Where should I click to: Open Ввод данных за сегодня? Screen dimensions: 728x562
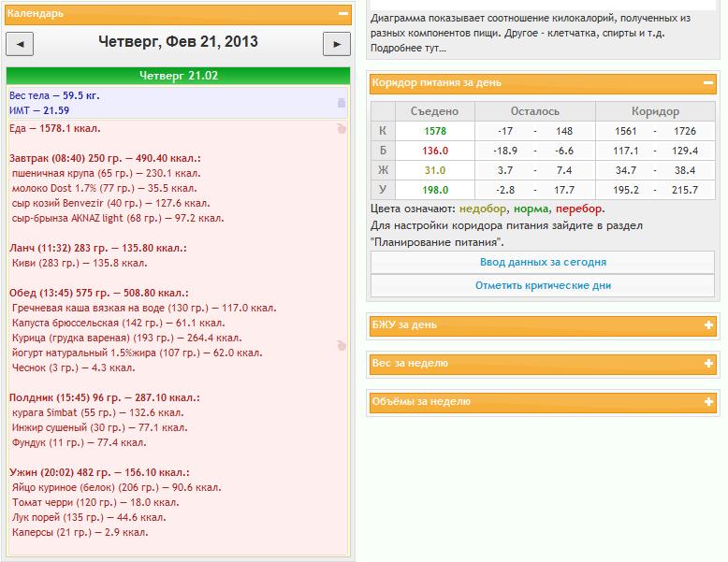(543, 262)
